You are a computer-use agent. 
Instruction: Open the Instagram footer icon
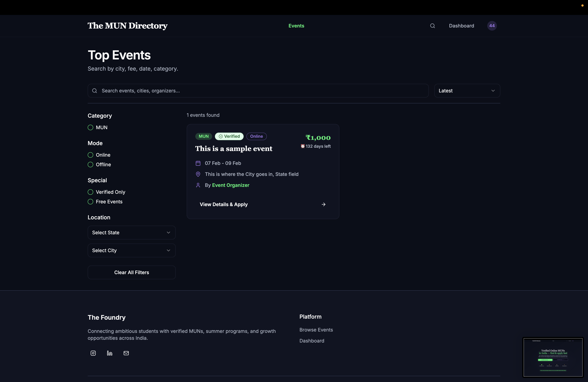(x=93, y=353)
